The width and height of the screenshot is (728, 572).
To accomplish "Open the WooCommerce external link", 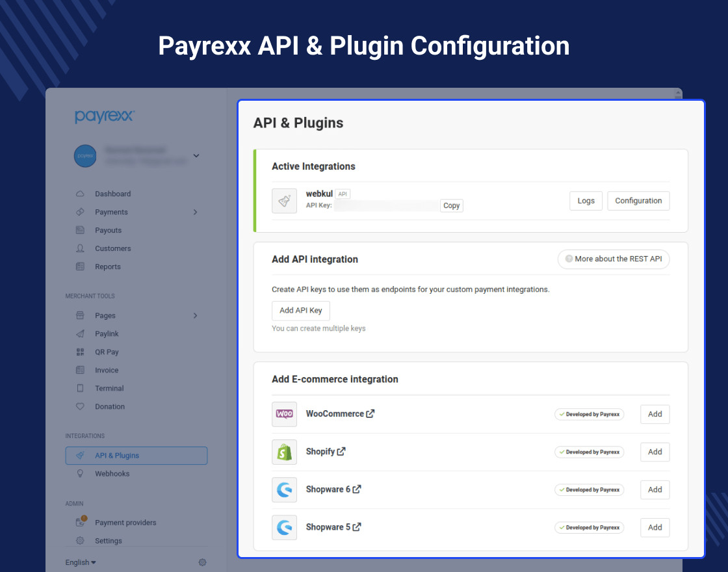I will pos(370,413).
